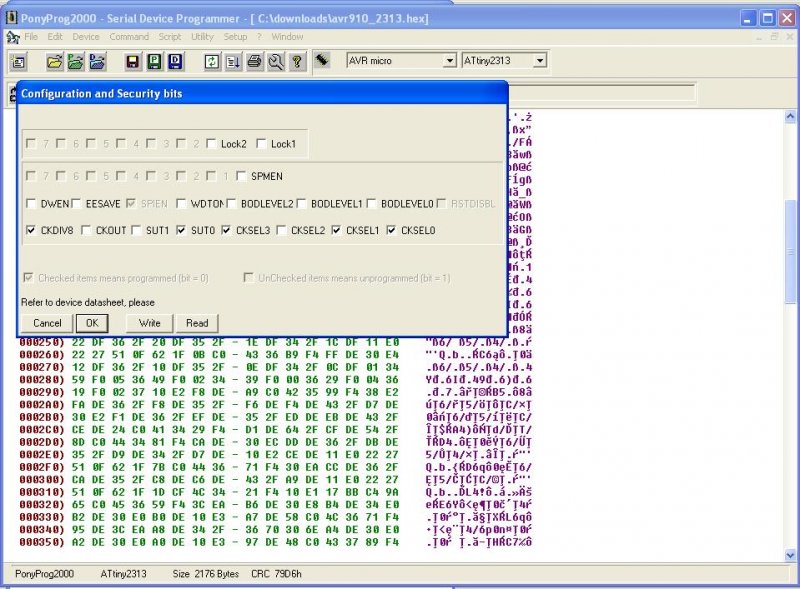Click hex address row 000250)
Image resolution: width=800 pixels, height=589 pixels.
(42, 342)
